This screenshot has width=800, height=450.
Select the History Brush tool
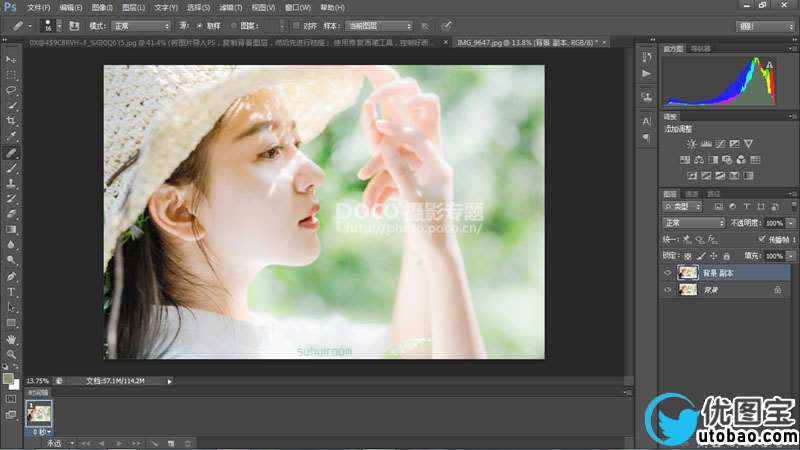(x=11, y=198)
